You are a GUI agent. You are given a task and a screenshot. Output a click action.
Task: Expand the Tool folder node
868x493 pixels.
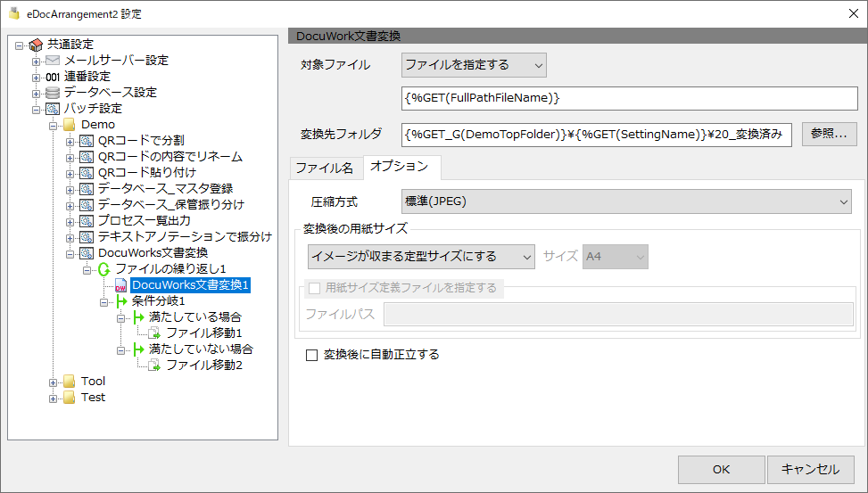pos(53,382)
